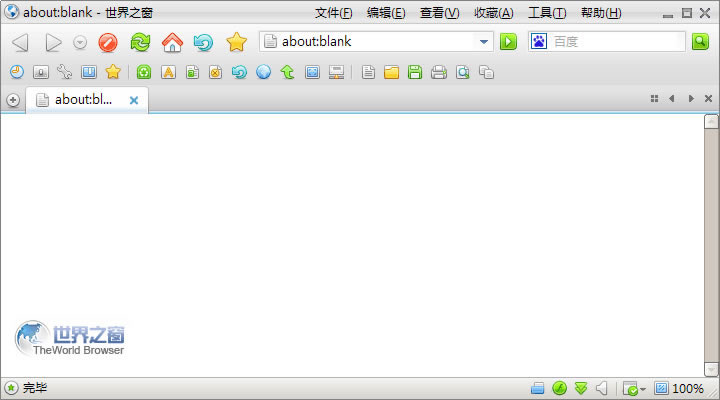Click the back navigation arrow
Viewport: 720px width, 400px height.
tap(20, 42)
